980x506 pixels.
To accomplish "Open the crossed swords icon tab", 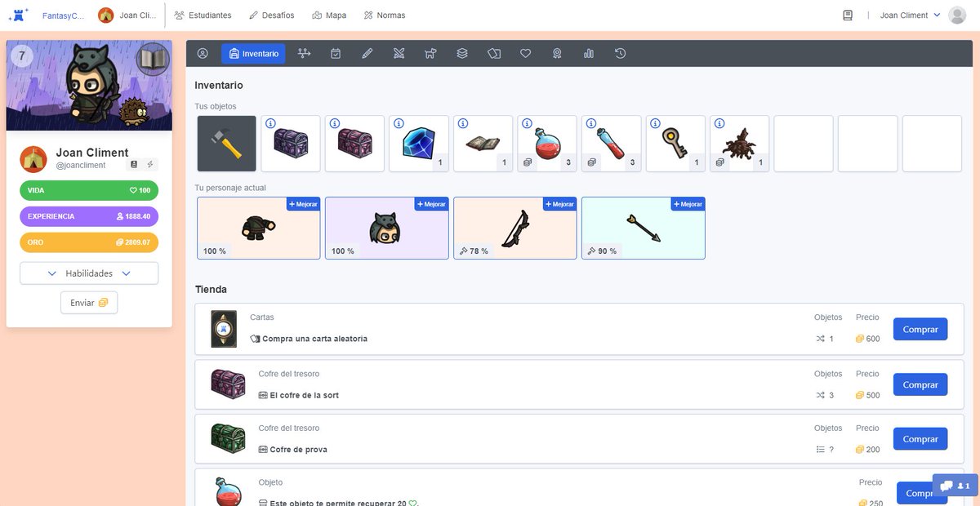I will click(x=399, y=54).
